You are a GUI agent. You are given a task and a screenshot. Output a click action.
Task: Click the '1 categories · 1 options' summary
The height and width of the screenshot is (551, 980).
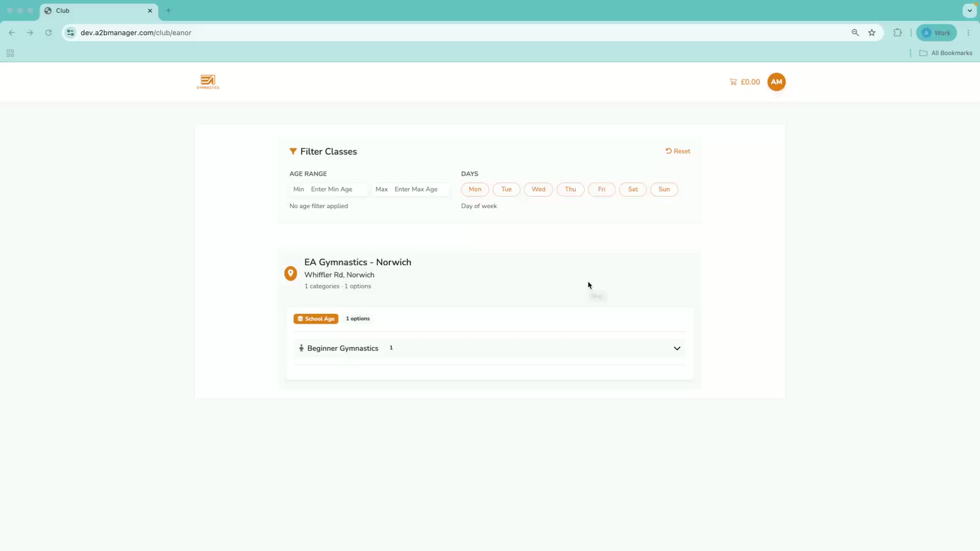(338, 286)
